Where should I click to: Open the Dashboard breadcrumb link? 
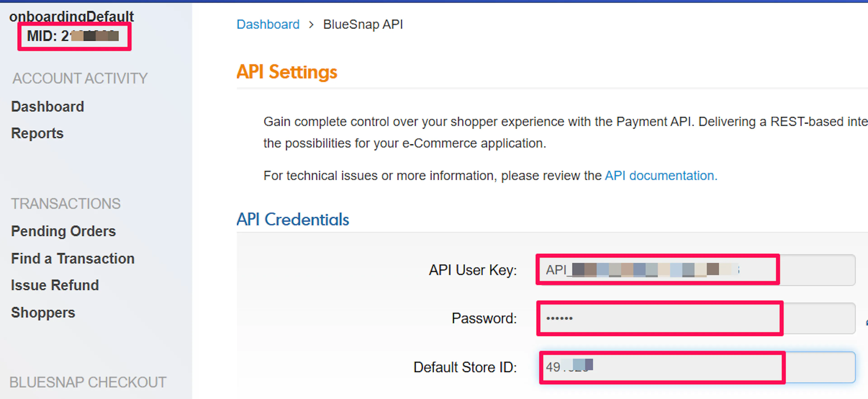coord(268,24)
